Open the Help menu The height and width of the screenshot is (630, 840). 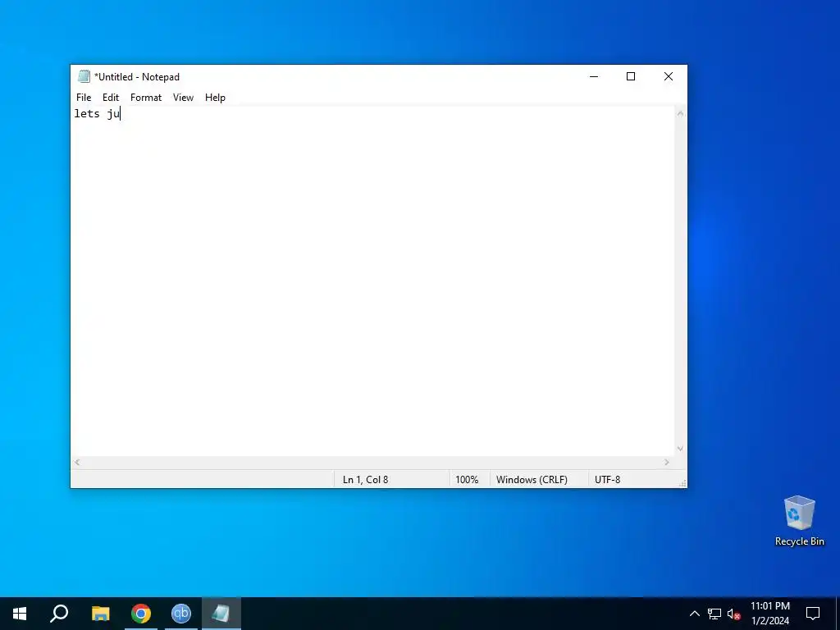215,98
